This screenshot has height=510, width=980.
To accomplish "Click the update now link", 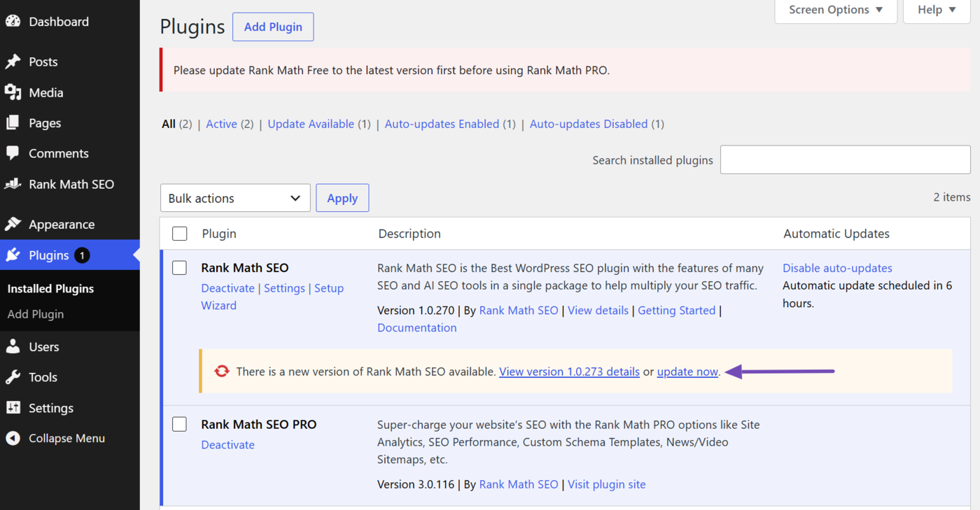I will click(687, 371).
